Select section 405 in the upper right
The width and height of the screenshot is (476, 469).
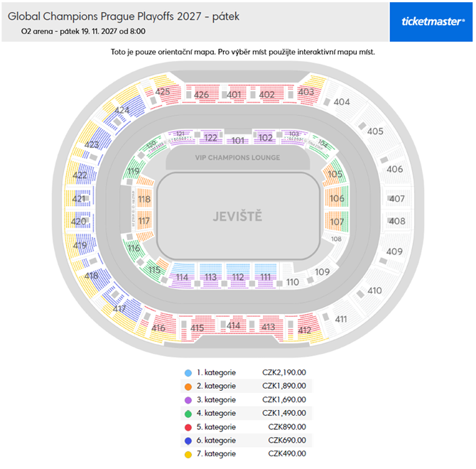click(375, 131)
